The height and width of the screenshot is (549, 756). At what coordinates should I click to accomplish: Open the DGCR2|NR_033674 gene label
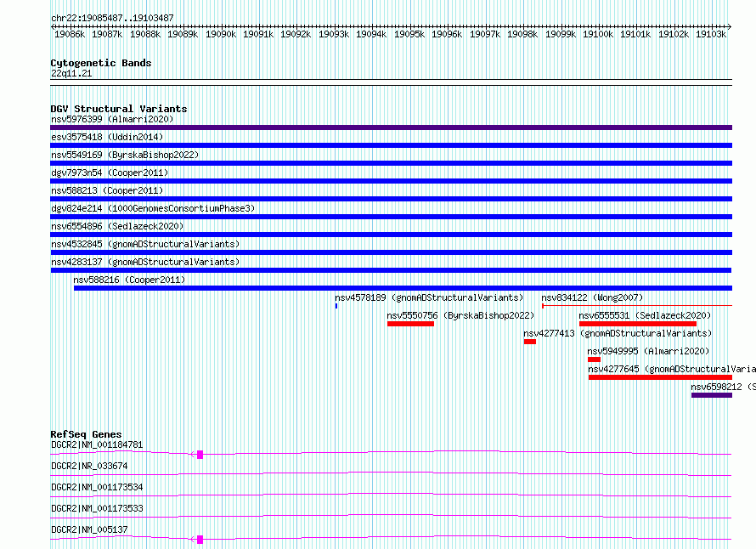pos(89,466)
